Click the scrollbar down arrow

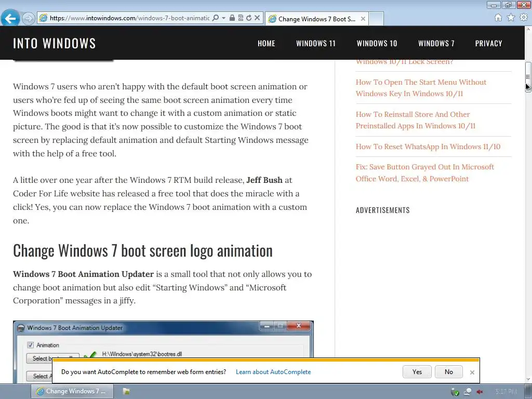(x=528, y=379)
